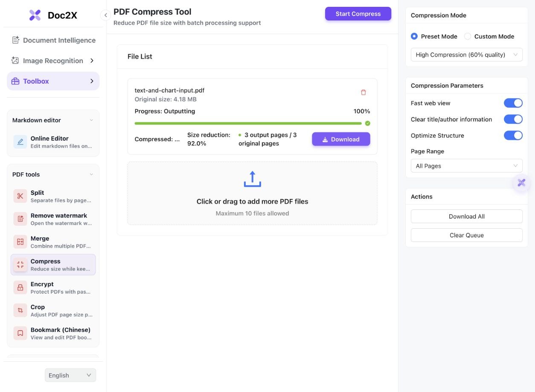Open the English language dropdown
535x392 pixels.
[x=70, y=375]
